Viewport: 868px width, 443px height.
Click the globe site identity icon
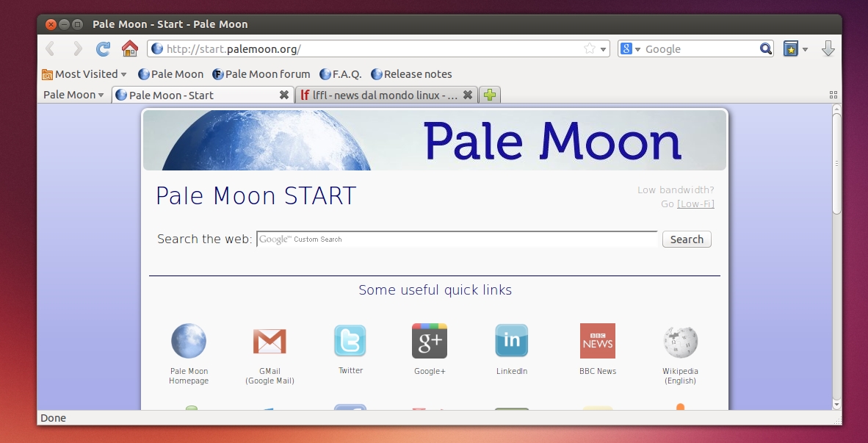157,48
